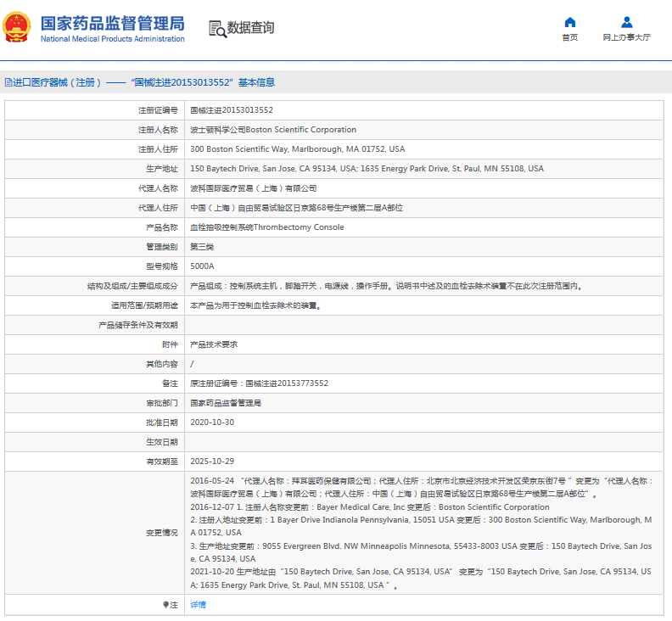The width and height of the screenshot is (672, 621).
Task: Click the 管理类别 row label
Action: click(161, 247)
